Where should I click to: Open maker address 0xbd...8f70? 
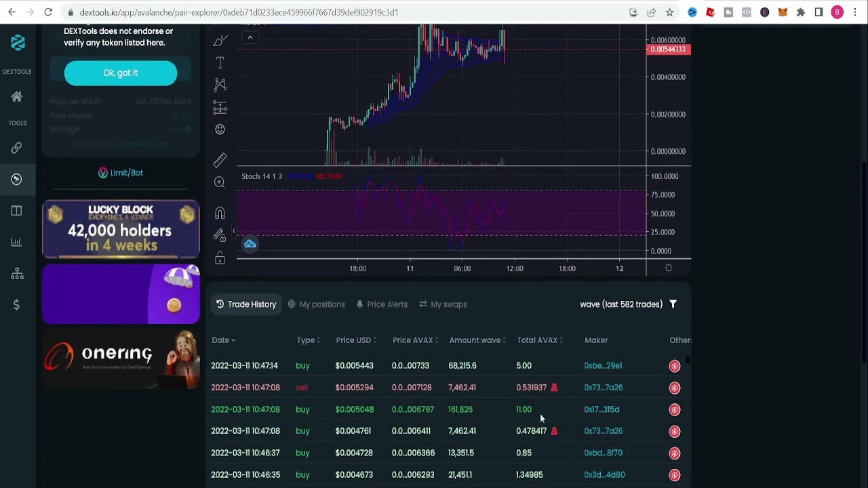point(603,453)
